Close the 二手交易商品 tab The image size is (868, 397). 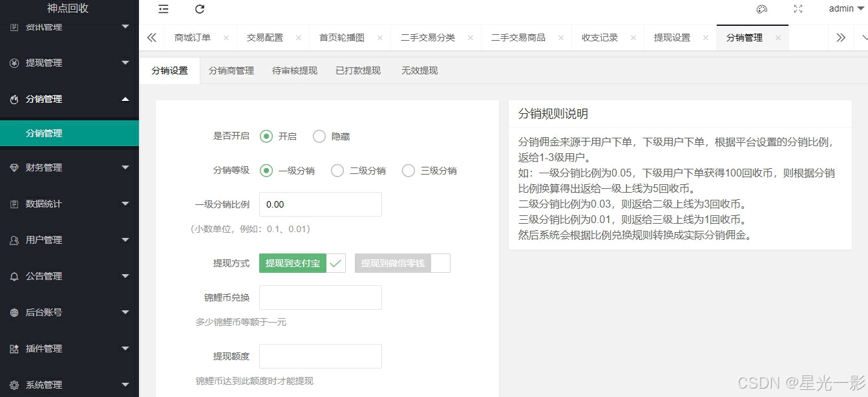(x=560, y=38)
